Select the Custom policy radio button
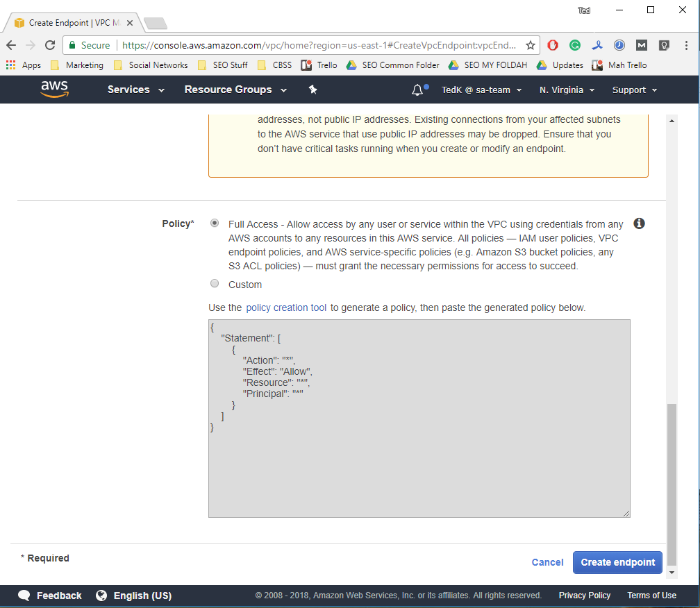700x608 pixels. (215, 284)
